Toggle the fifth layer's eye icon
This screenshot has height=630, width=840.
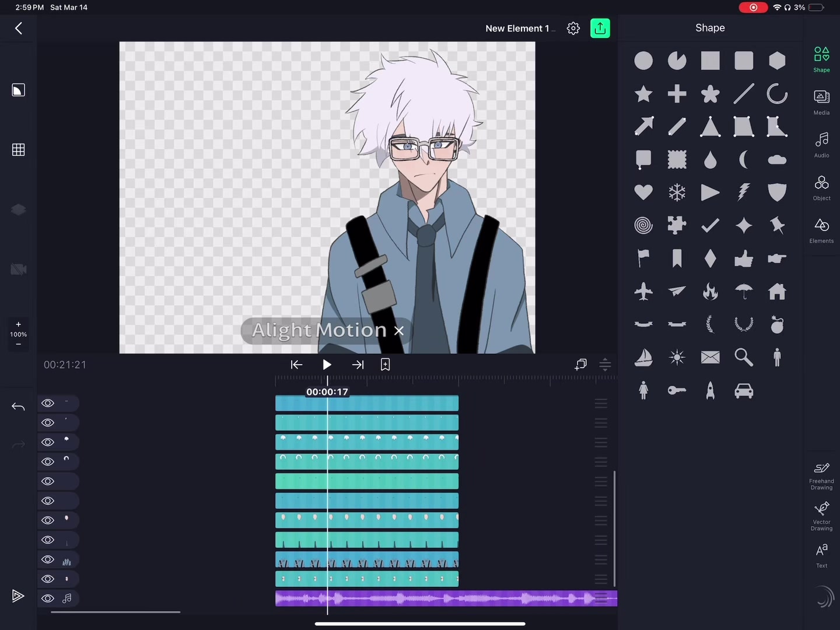pos(48,481)
